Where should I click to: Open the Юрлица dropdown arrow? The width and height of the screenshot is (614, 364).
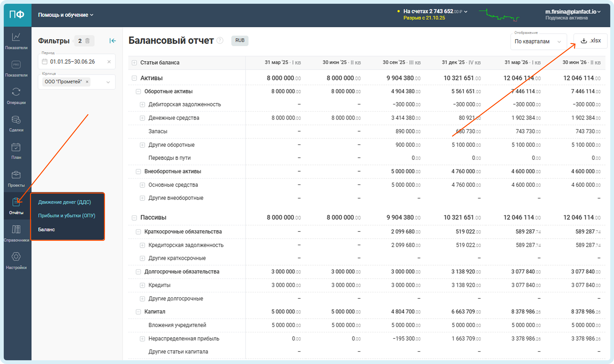point(108,82)
